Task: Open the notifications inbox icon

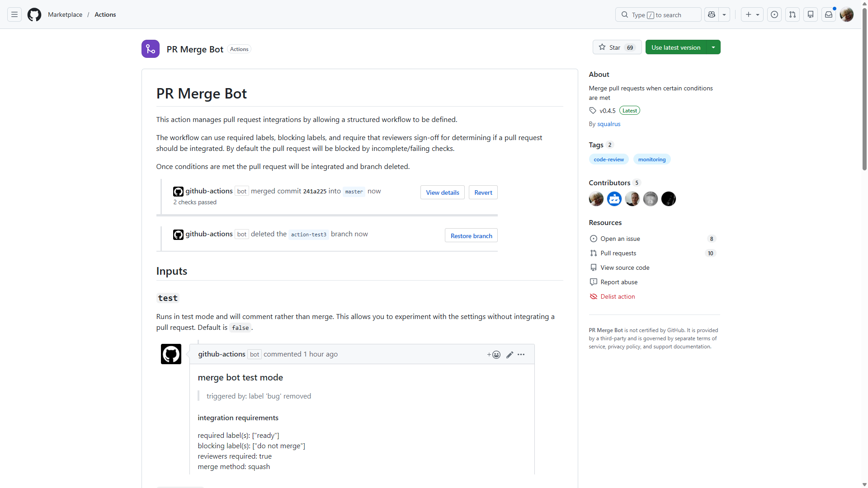Action: (x=829, y=14)
